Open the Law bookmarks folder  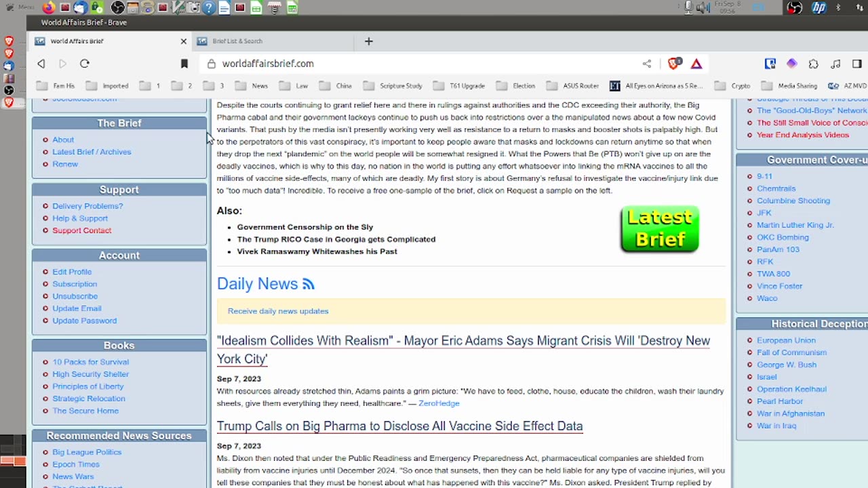coord(294,86)
